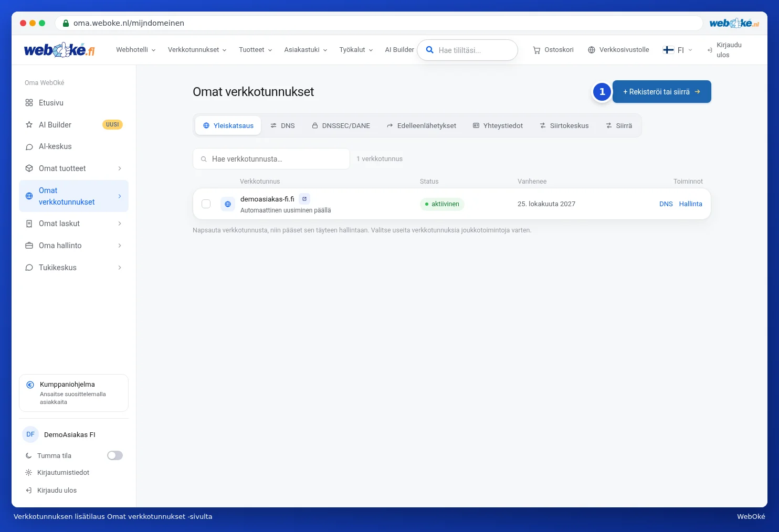779x532 pixels.
Task: Click the UUSI badge next to AI Builder
Action: click(112, 125)
